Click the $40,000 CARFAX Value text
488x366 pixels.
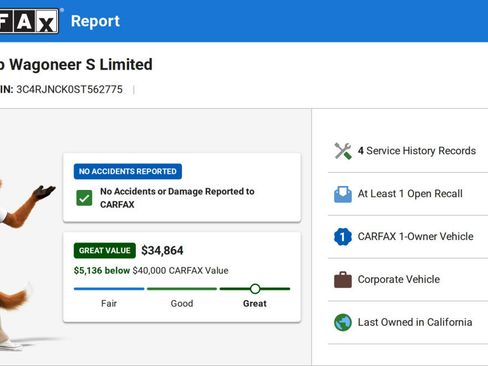coord(180,270)
